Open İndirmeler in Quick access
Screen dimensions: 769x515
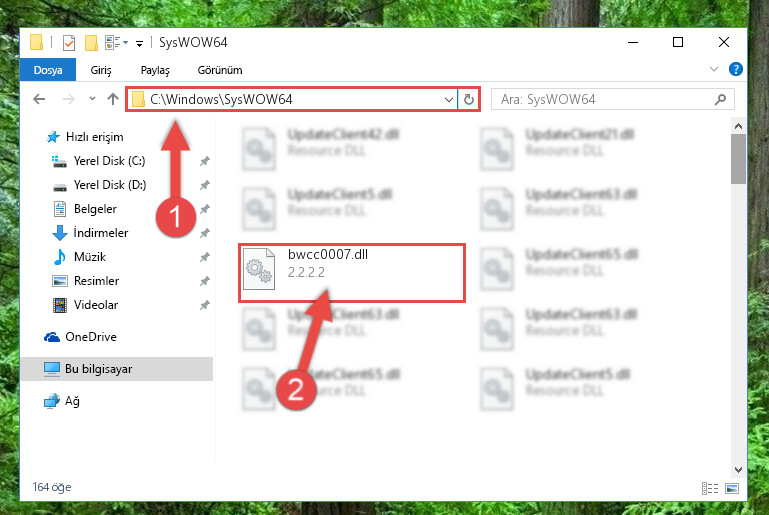tap(101, 232)
